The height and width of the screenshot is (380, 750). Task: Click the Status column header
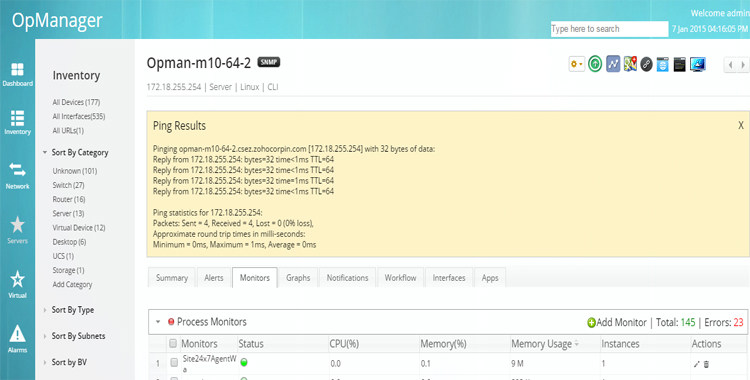tap(251, 344)
